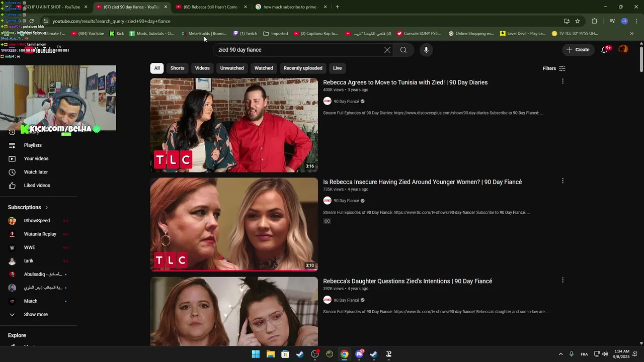Click the volume icon in system tray
The height and width of the screenshot is (362, 644).
(x=605, y=354)
